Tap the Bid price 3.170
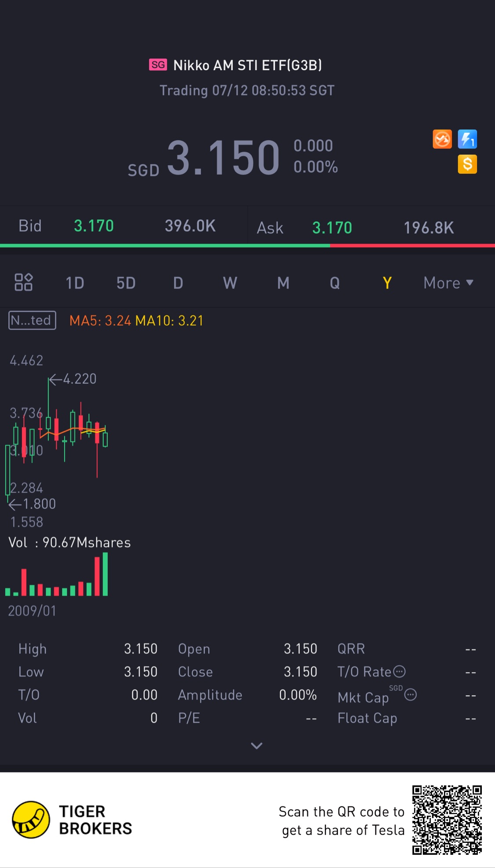 [x=94, y=226]
